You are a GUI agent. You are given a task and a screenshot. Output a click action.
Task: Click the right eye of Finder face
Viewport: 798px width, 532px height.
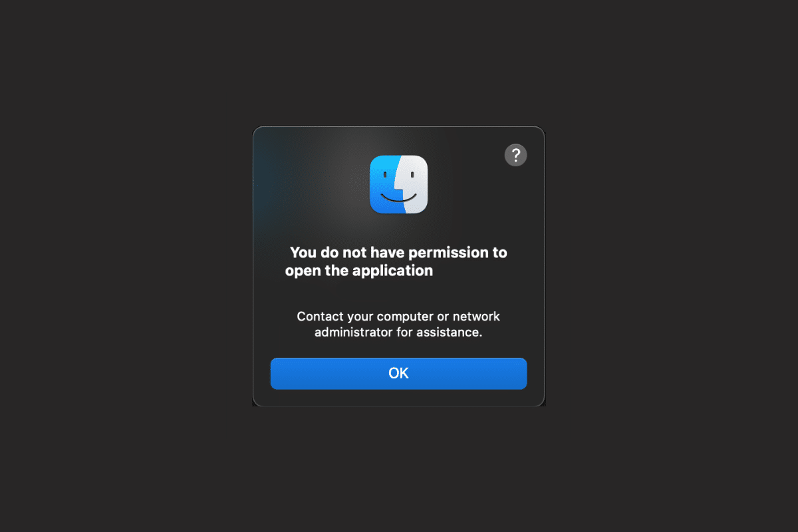(x=413, y=176)
